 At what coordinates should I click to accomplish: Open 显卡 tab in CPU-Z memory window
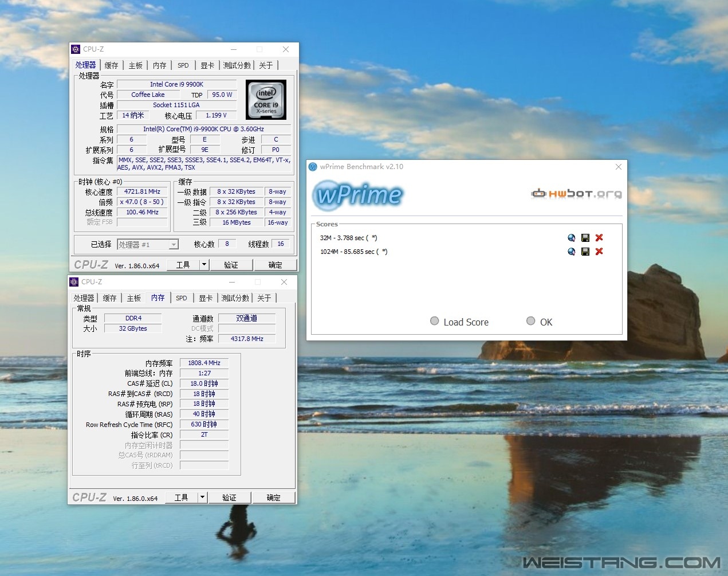pos(206,298)
